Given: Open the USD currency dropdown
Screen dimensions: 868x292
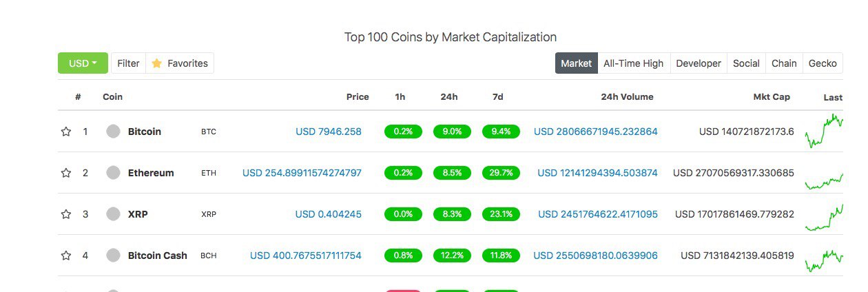Looking at the screenshot, I should 83,63.
